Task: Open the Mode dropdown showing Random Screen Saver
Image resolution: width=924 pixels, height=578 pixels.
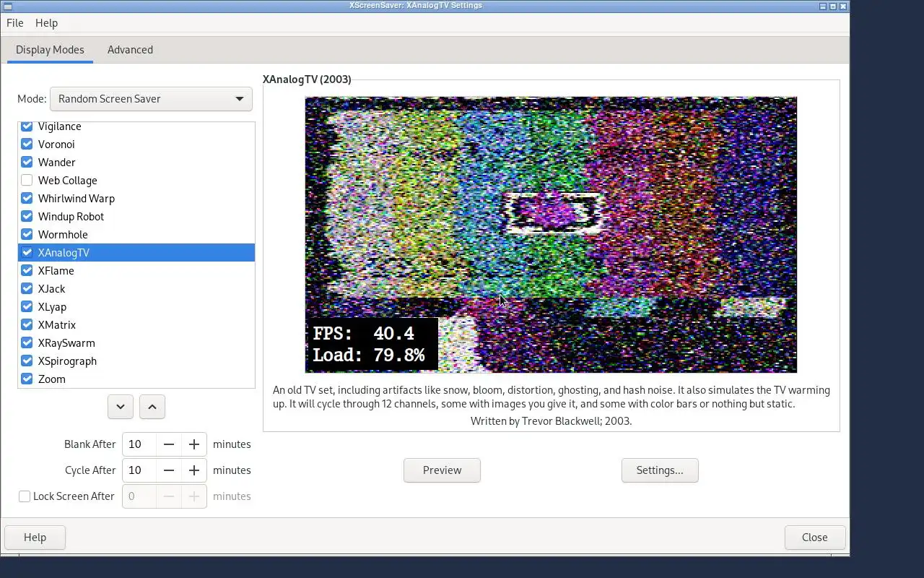Action: tap(151, 99)
